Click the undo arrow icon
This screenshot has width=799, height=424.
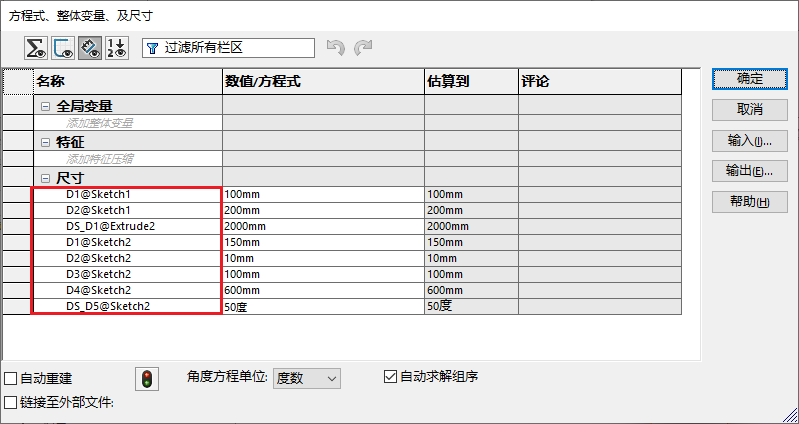point(336,48)
